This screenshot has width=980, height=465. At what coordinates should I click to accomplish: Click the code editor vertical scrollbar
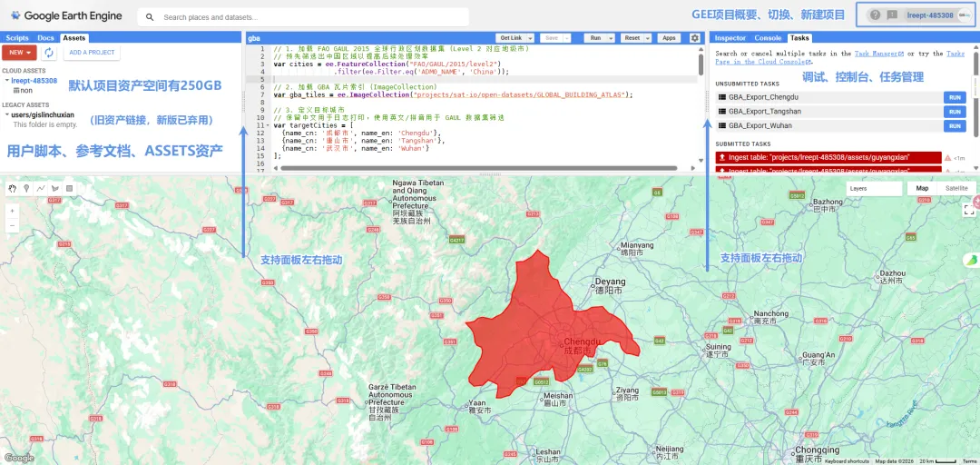pyautogui.click(x=701, y=64)
